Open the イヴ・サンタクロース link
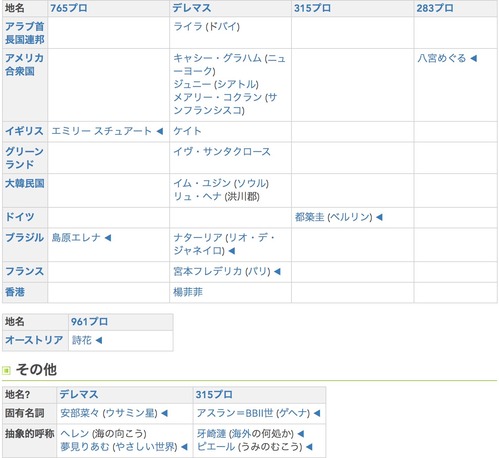Screen dimensions: 499x458 tap(222, 152)
